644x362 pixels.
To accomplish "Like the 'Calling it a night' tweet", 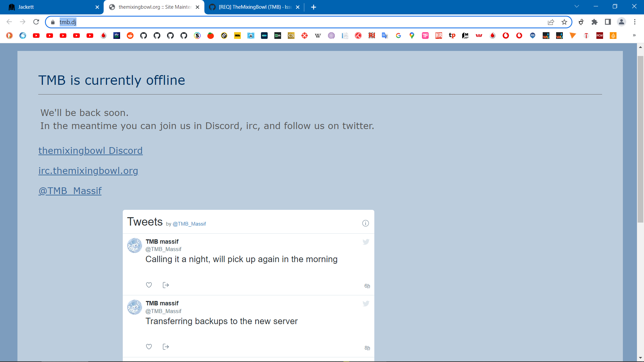I will click(149, 285).
